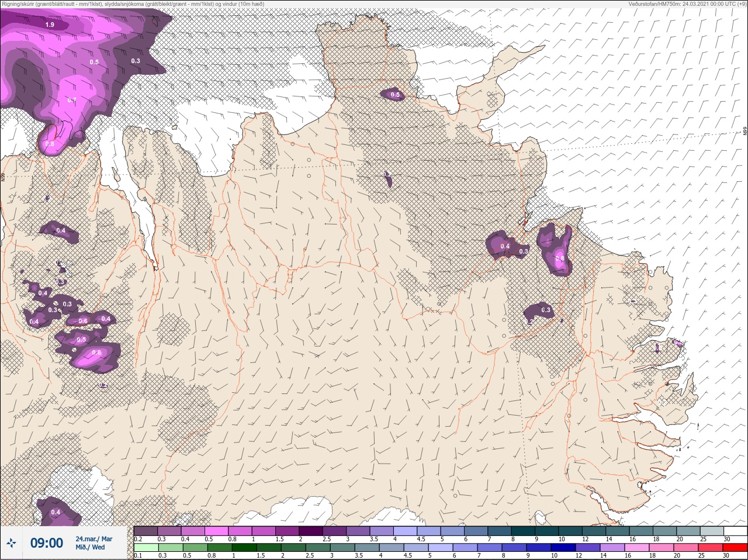
Task: Click the darkest purple 2 swatch in upper legend
Action: point(311,531)
